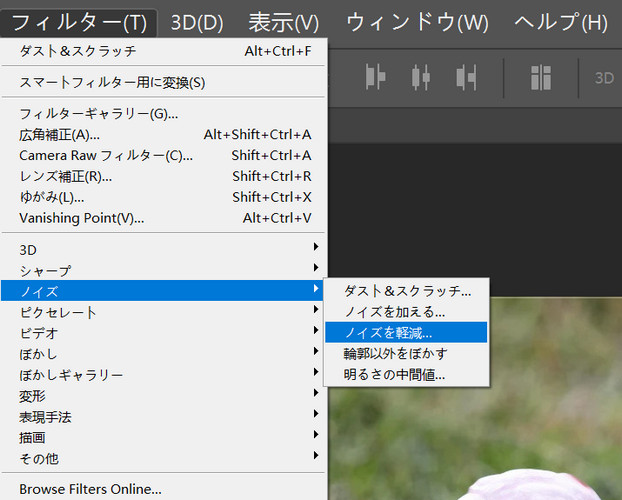This screenshot has width=622, height=500.
Task: Click align horizontal centers icon
Action: (421, 77)
